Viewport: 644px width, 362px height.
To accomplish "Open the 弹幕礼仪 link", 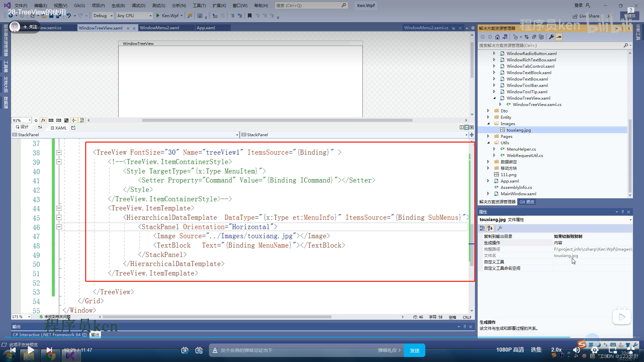I will click(x=389, y=350).
